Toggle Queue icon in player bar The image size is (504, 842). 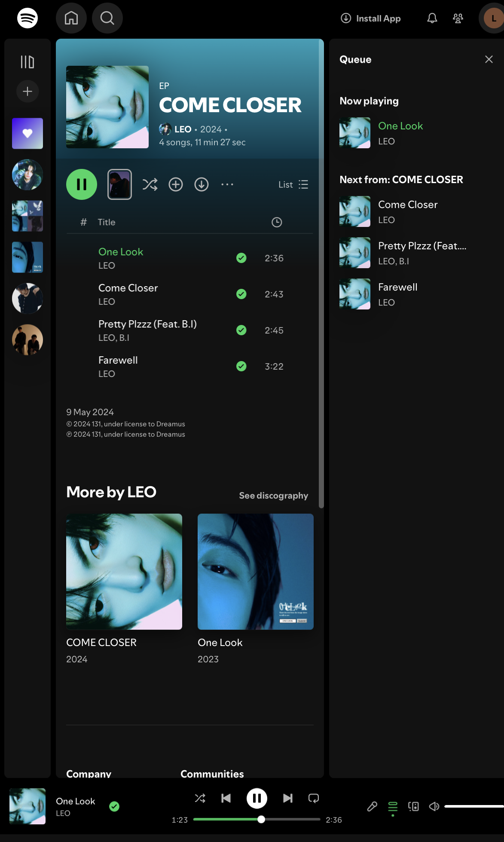[393, 806]
